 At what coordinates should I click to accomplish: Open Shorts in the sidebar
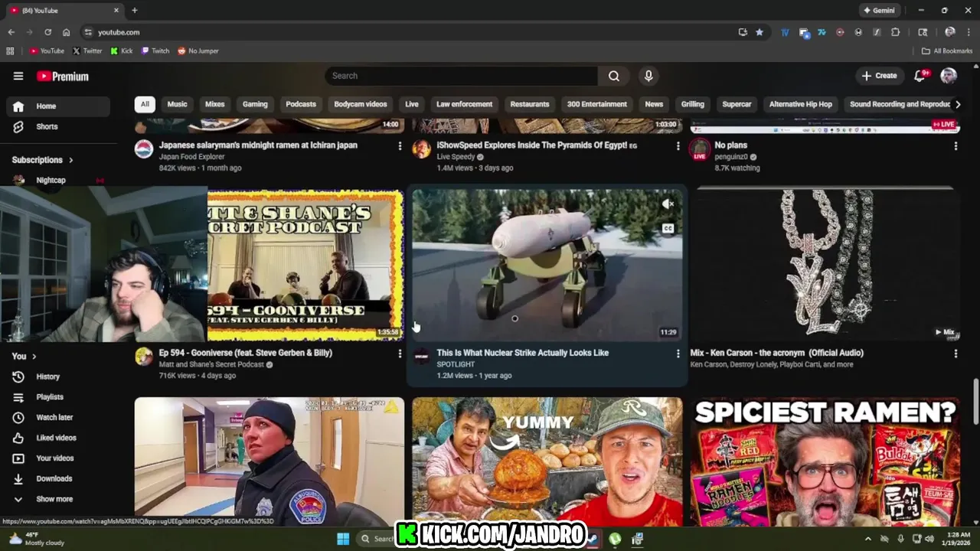pos(58,126)
